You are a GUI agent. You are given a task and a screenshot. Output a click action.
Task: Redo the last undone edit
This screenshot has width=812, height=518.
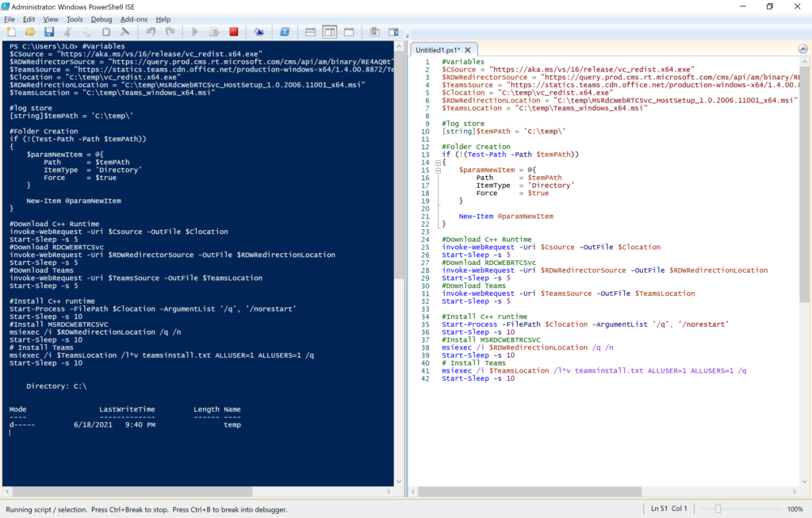[170, 32]
